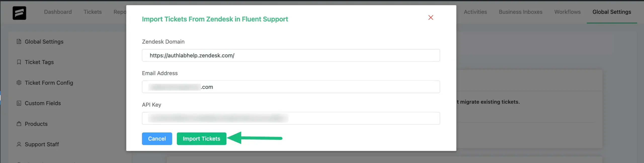Click the Products bag icon
Image resolution: width=644 pixels, height=163 pixels.
point(19,124)
